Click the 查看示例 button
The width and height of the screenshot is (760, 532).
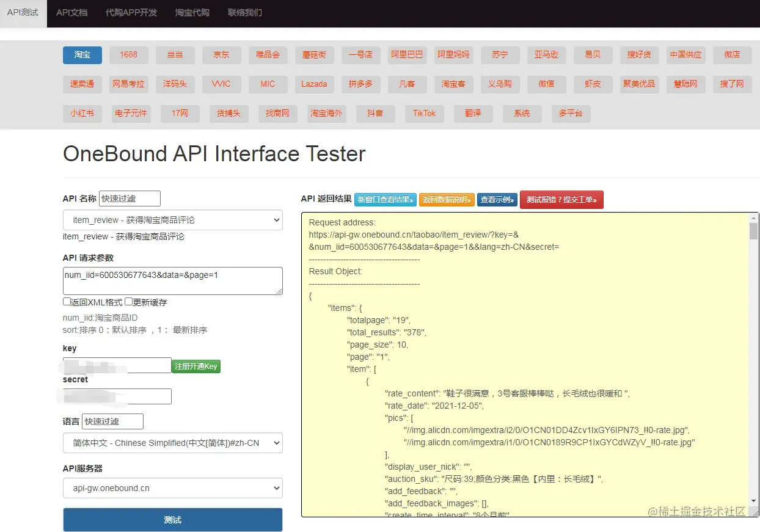tap(497, 199)
